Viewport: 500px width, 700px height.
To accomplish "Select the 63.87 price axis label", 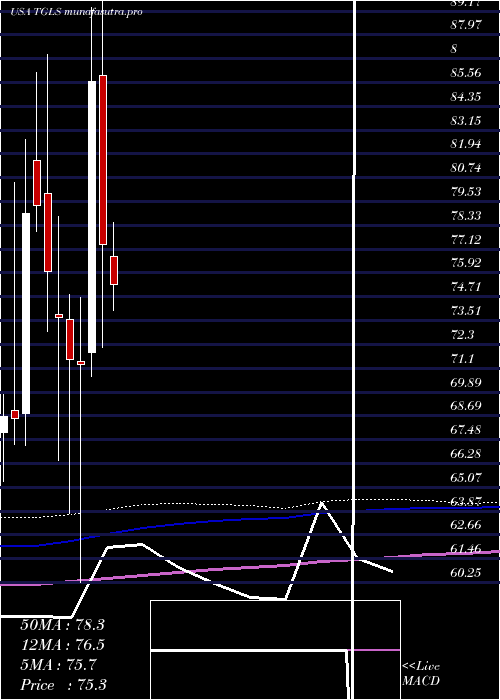I will pos(466,501).
